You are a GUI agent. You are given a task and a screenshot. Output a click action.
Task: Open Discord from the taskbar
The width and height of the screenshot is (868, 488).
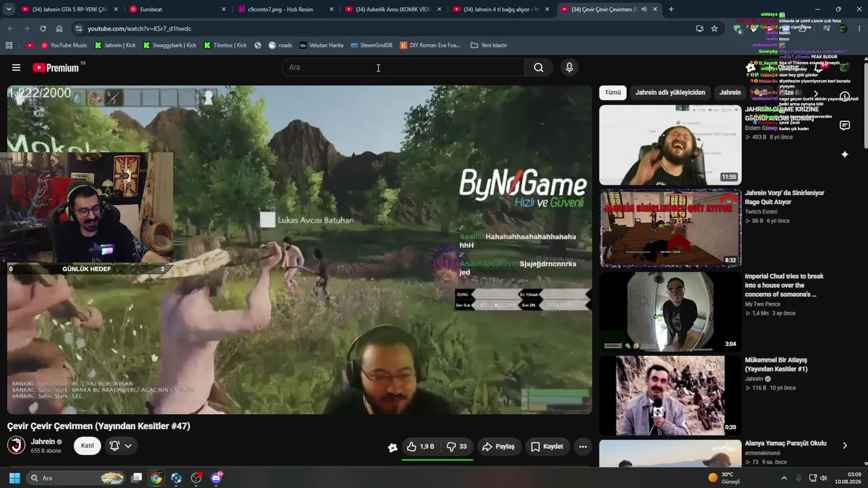(217, 478)
